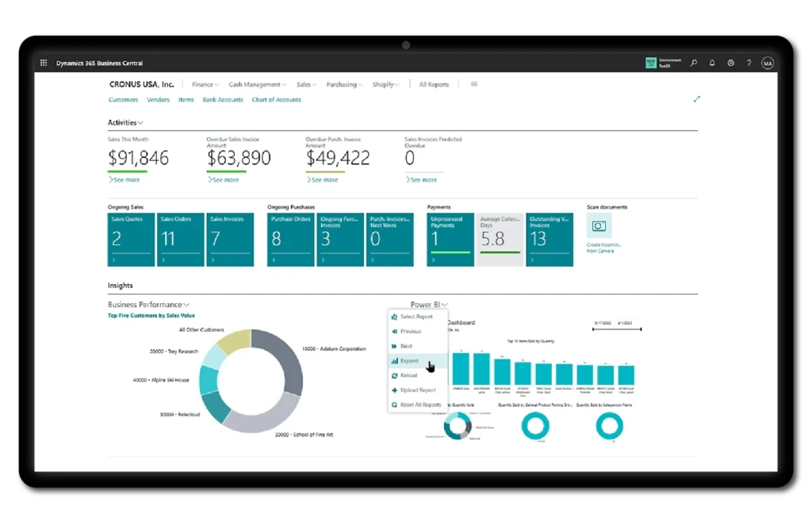The image size is (812, 523).
Task: Open the Sales Orders tile
Action: coord(180,240)
